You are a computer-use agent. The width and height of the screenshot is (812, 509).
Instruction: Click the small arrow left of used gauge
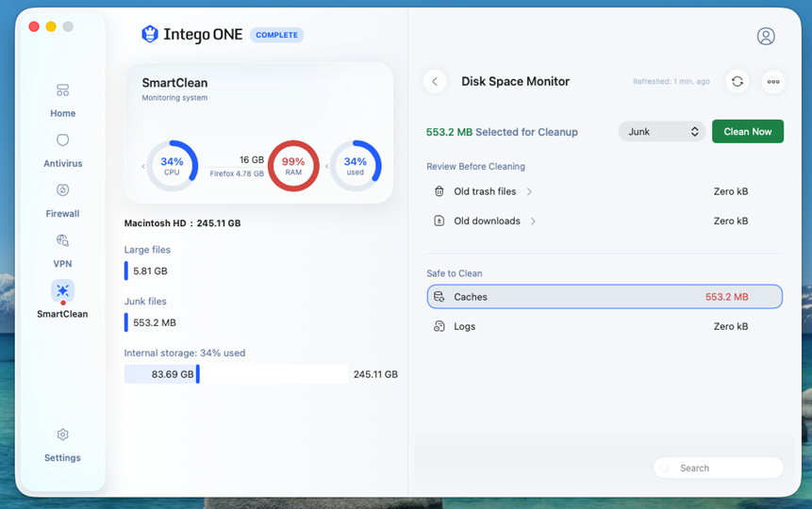pyautogui.click(x=326, y=166)
